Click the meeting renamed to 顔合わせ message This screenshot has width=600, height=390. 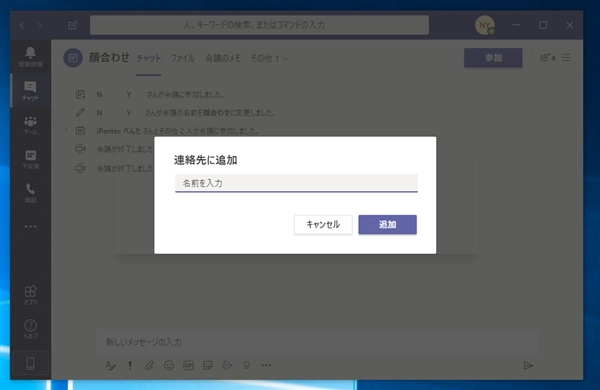coord(186,113)
